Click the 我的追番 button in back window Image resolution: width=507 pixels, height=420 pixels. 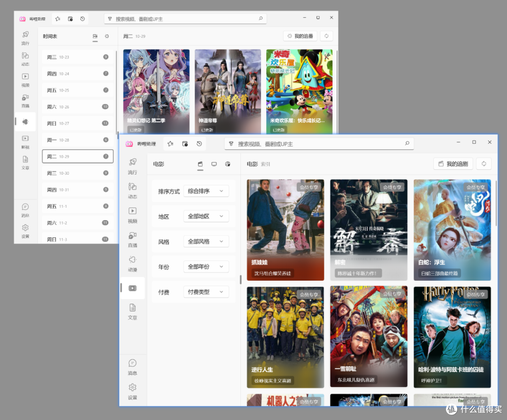(x=300, y=36)
